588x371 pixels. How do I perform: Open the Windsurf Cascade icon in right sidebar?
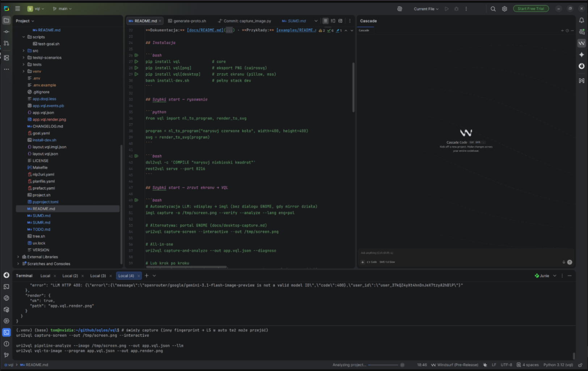pos(581,43)
